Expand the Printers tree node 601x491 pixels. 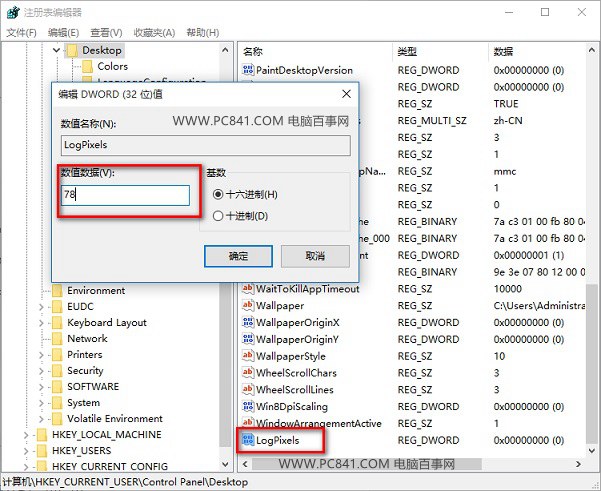41,355
